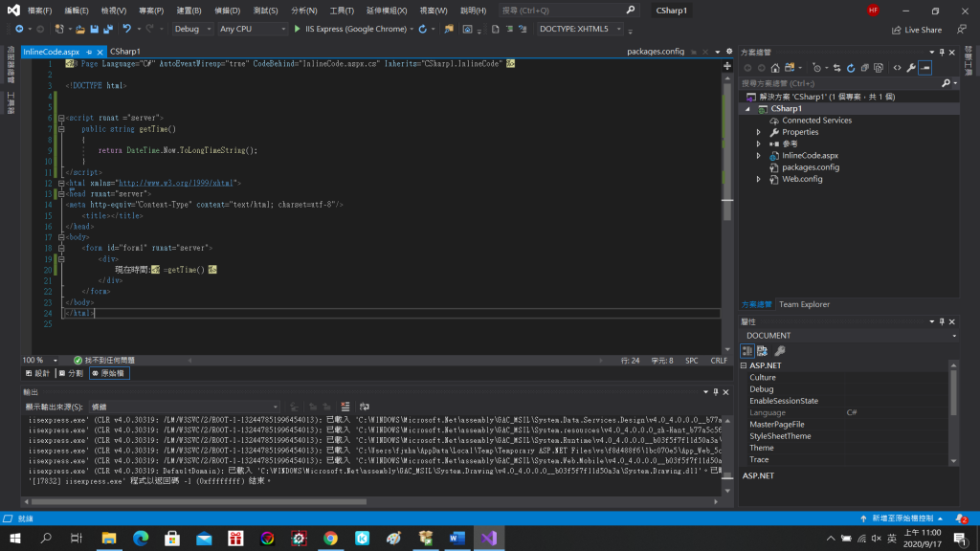
Task: Toggle auto-hide pin on Solution Explorer panel
Action: point(942,52)
